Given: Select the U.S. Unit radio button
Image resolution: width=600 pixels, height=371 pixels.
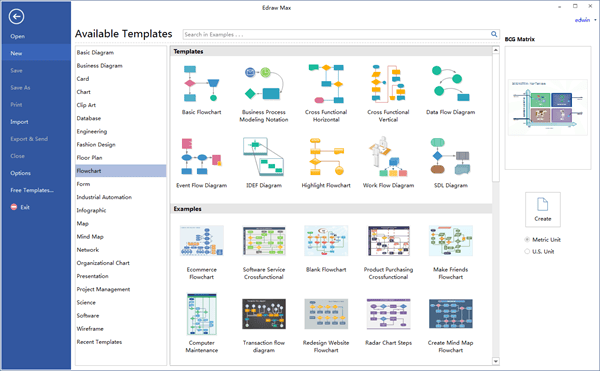Looking at the screenshot, I should (527, 251).
